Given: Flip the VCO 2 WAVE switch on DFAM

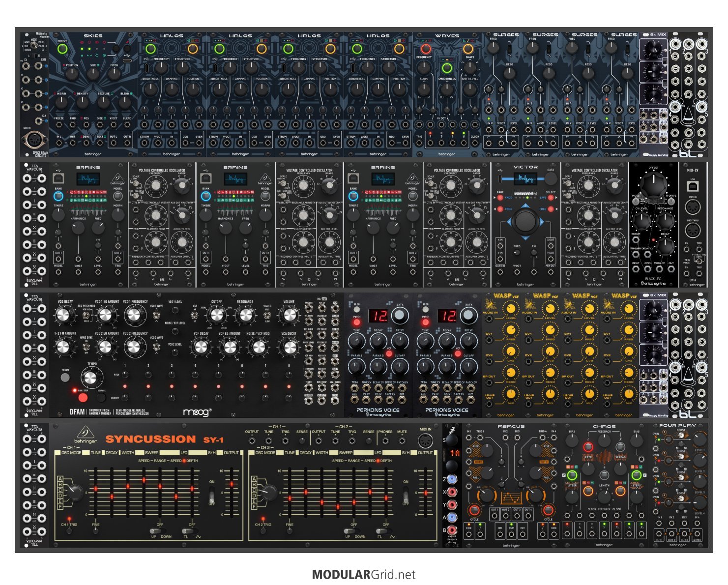Looking at the screenshot, I should click(156, 347).
